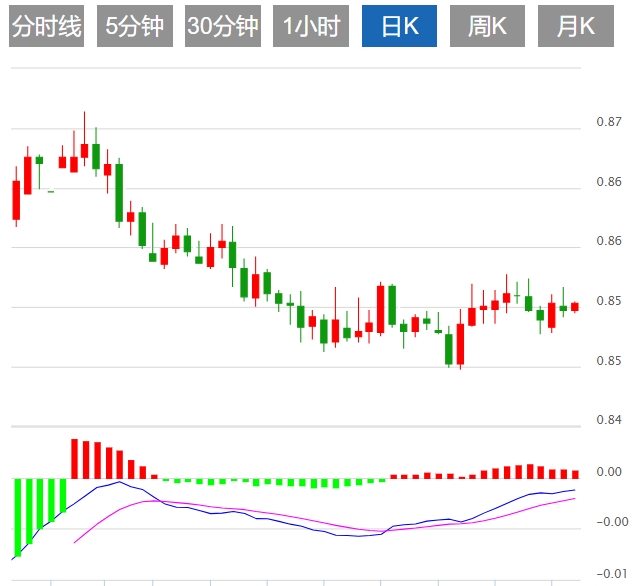Screen dimensions: 643x586
Task: Click the last red candlestick on the right
Action: [x=575, y=307]
